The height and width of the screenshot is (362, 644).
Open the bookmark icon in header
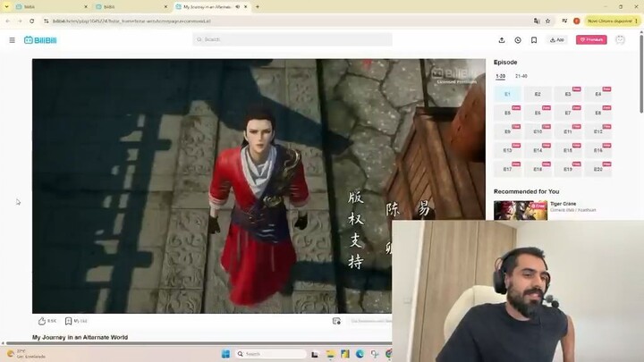533,40
